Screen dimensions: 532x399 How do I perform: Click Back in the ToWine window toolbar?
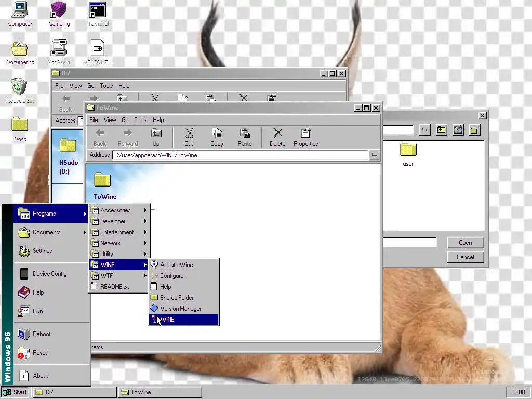tap(100, 137)
